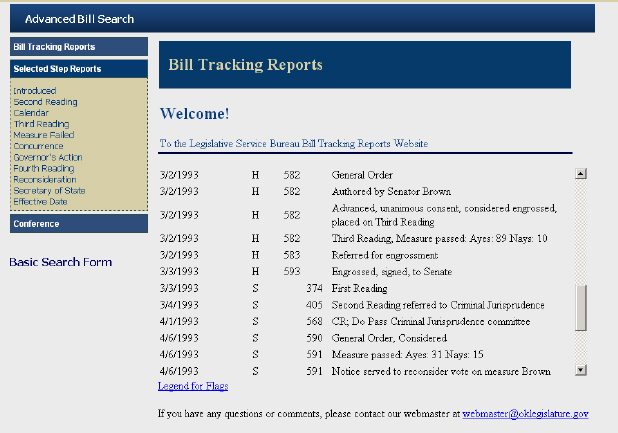
Task: Click the bill history scrollbar thumb
Action: point(581,308)
